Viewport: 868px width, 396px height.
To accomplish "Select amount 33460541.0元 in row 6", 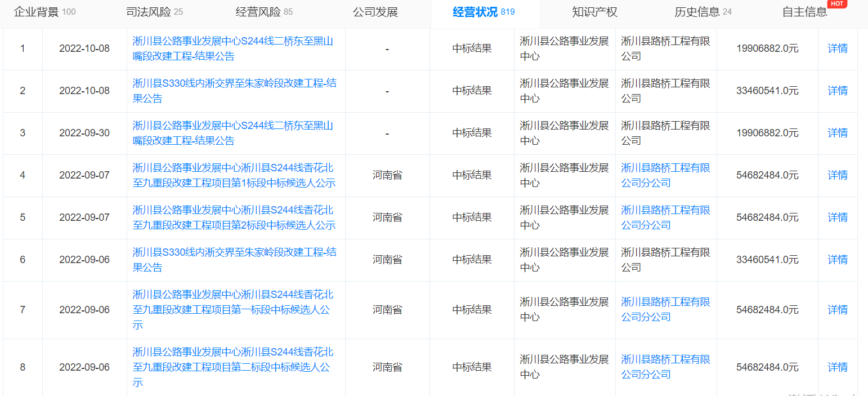I will coord(767,260).
